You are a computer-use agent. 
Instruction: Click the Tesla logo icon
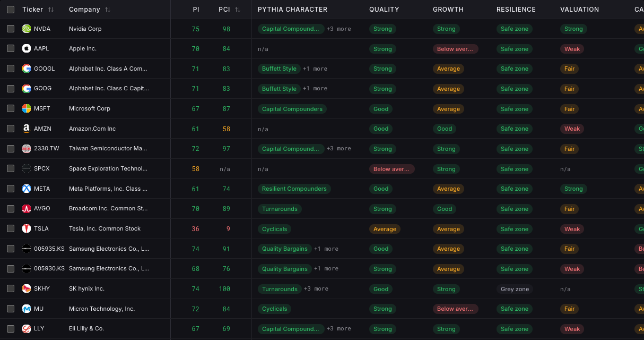[27, 228]
